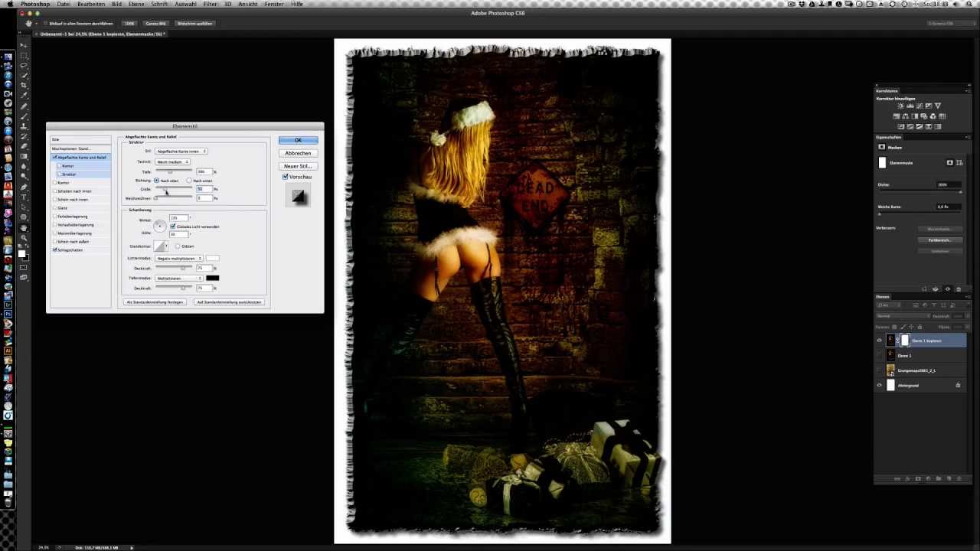Toggle Globales Licht verwenden checkbox
This screenshot has width=980, height=551.
(173, 227)
